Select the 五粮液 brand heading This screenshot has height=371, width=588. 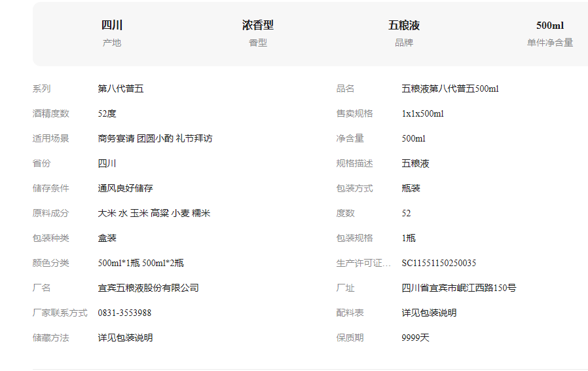click(404, 25)
